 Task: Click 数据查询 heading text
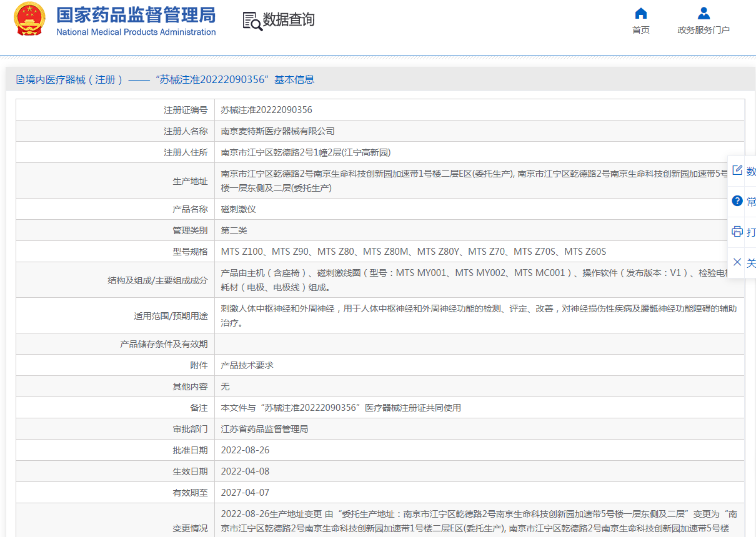[289, 20]
